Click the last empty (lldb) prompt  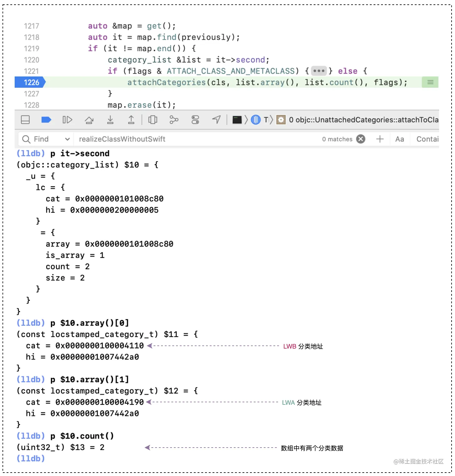[x=31, y=459]
